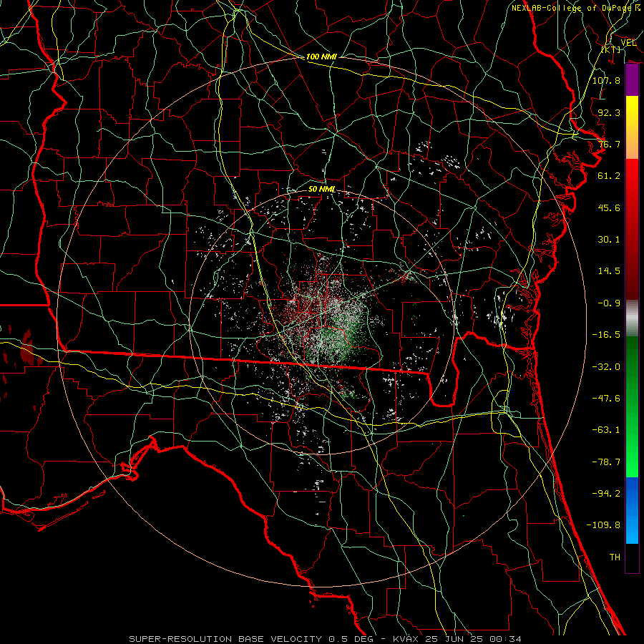Screen dimensions: 644x644
Task: Click the VEL legend title
Action: click(x=628, y=42)
